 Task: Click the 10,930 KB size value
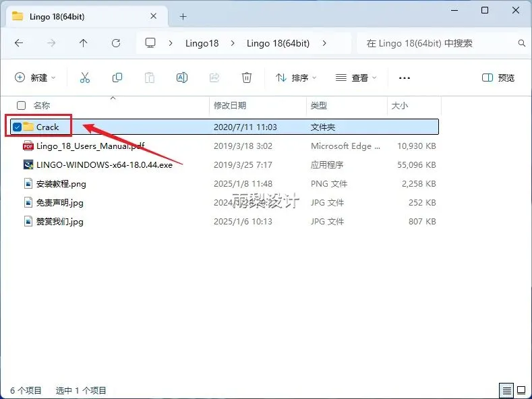click(417, 146)
